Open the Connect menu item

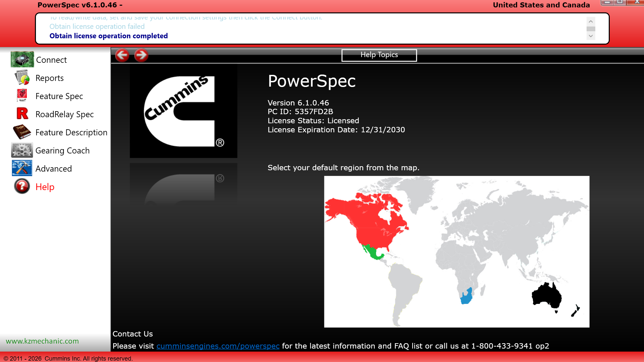(x=51, y=60)
